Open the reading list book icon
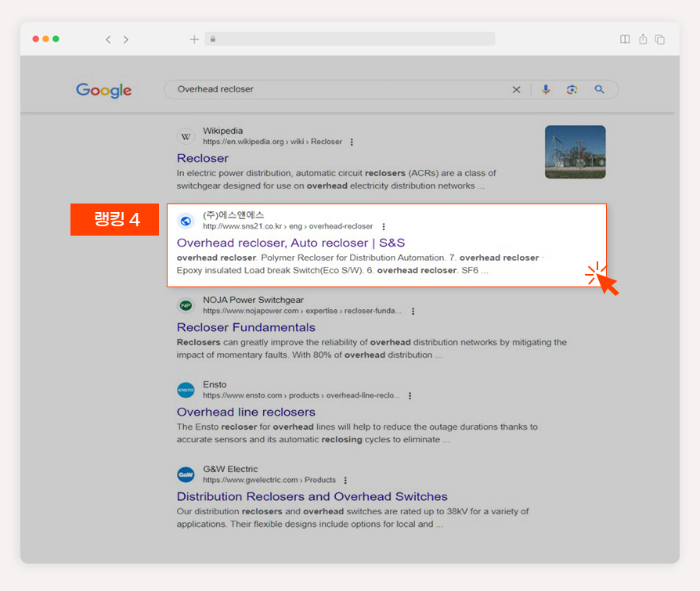Viewport: 700px width, 591px height. 625,39
